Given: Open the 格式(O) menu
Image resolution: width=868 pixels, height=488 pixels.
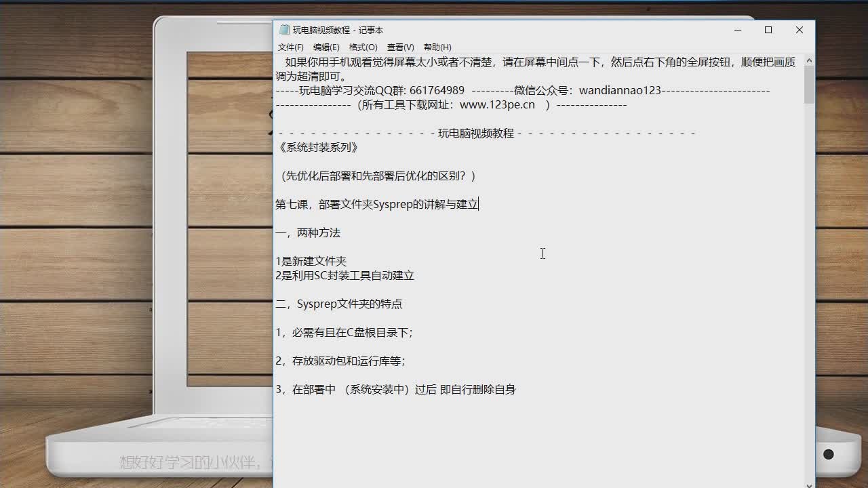Looking at the screenshot, I should click(x=363, y=47).
